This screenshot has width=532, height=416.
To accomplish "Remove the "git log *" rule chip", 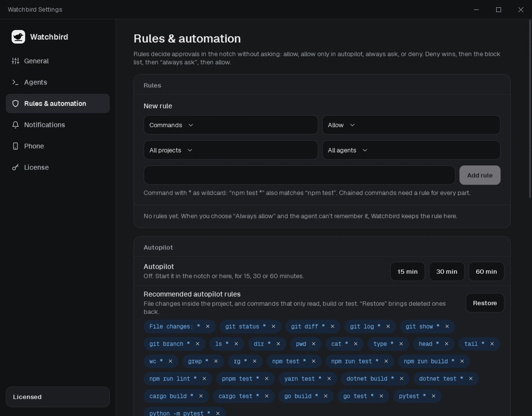I will pos(388,326).
